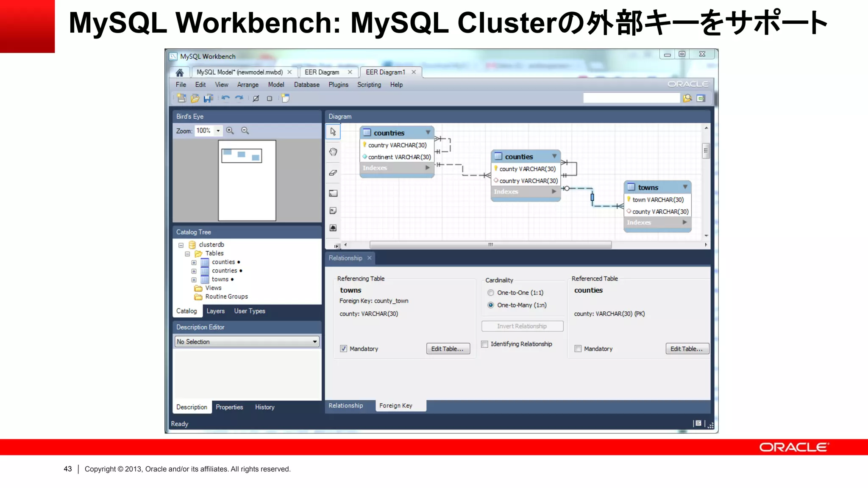Image resolution: width=868 pixels, height=488 pixels.
Task: Collapse countries table in diagram
Action: click(428, 133)
